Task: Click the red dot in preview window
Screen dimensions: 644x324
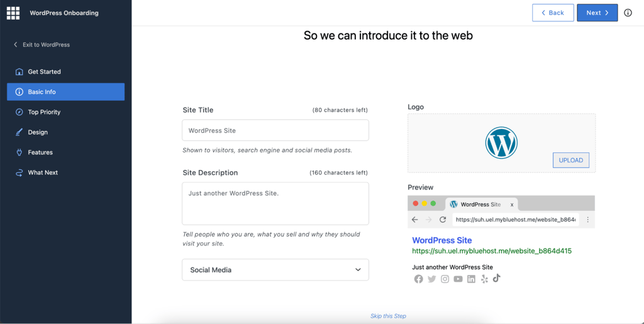Action: click(x=415, y=203)
